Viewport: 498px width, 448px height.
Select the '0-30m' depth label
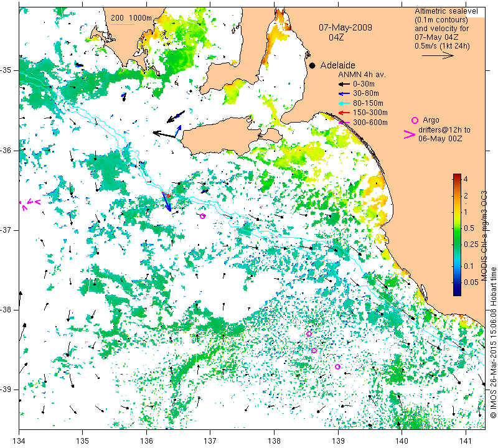click(364, 84)
